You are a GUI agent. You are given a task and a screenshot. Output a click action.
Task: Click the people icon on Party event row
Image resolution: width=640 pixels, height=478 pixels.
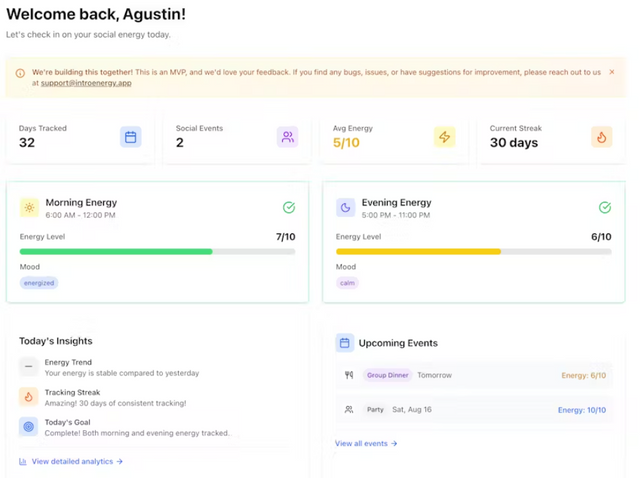point(349,409)
